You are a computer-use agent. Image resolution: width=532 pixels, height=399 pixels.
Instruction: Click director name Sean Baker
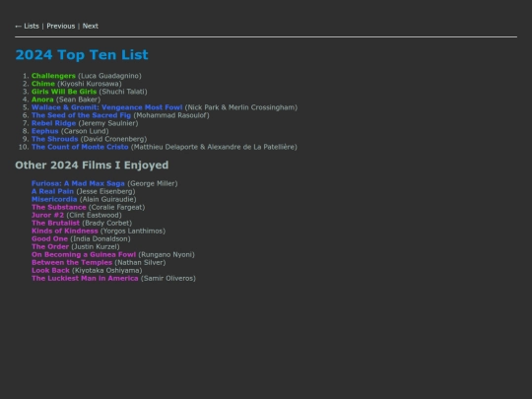point(79,100)
